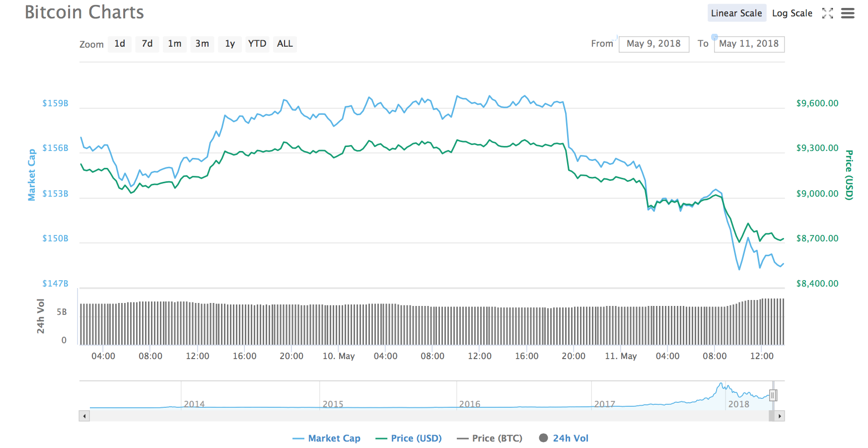Set zoom to 3m
Viewport: 868px width, 448px height.
(x=202, y=44)
